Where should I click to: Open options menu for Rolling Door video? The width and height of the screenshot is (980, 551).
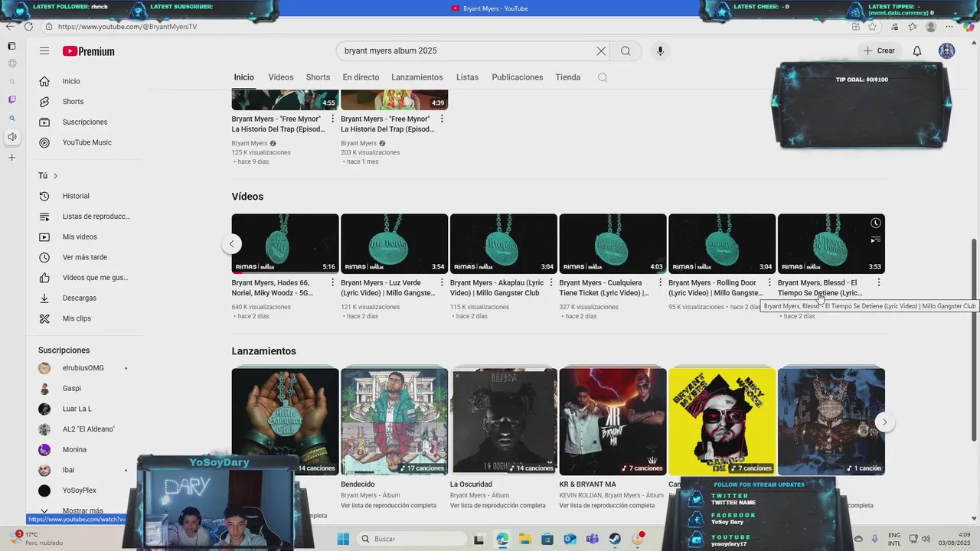point(769,282)
